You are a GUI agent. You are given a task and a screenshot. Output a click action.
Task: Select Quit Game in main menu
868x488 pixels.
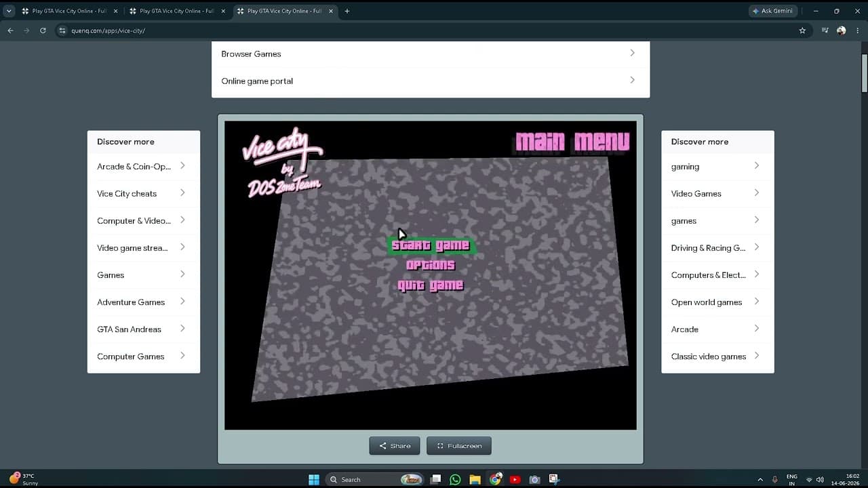431,285
